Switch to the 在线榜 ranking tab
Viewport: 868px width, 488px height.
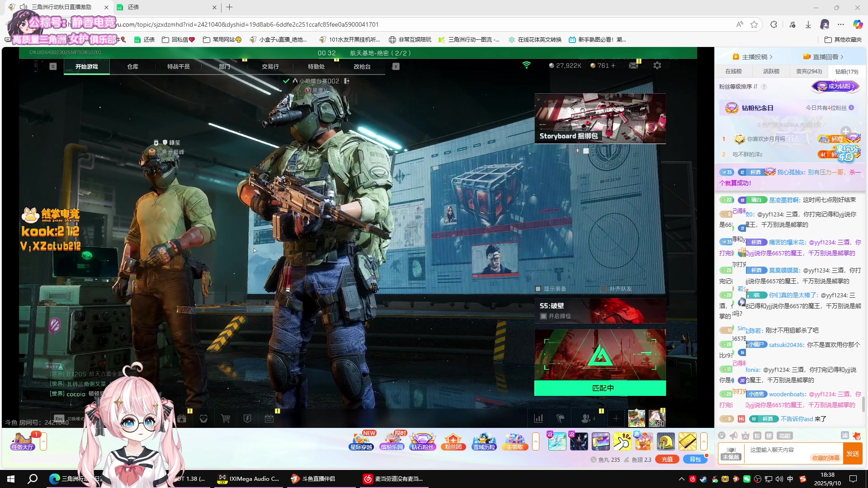click(x=733, y=71)
